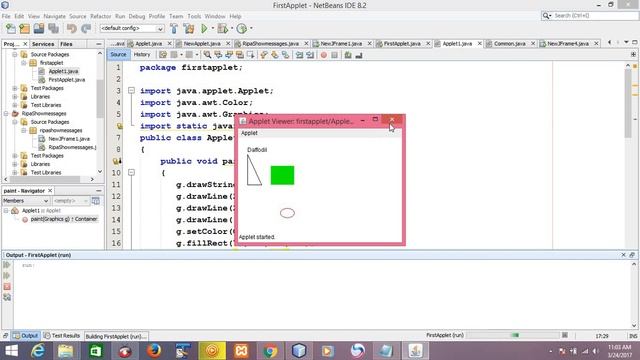Toggle the editor History view button

142,54
